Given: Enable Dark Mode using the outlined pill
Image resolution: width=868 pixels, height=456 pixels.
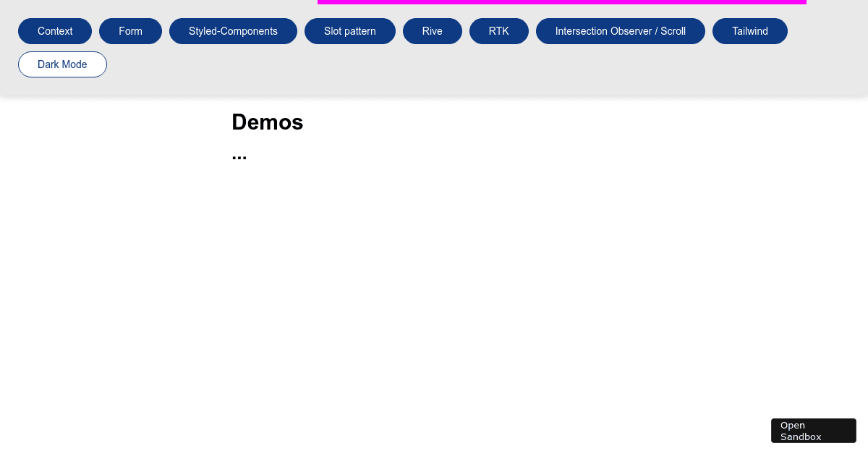Looking at the screenshot, I should (x=62, y=64).
